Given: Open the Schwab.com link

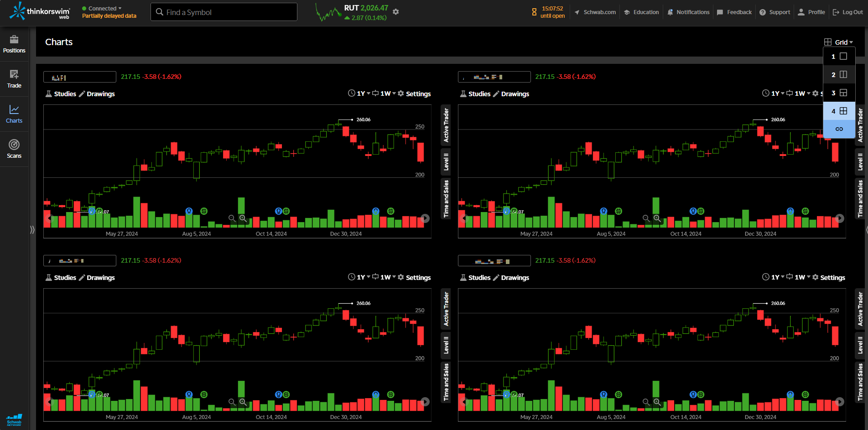Looking at the screenshot, I should click(x=595, y=12).
